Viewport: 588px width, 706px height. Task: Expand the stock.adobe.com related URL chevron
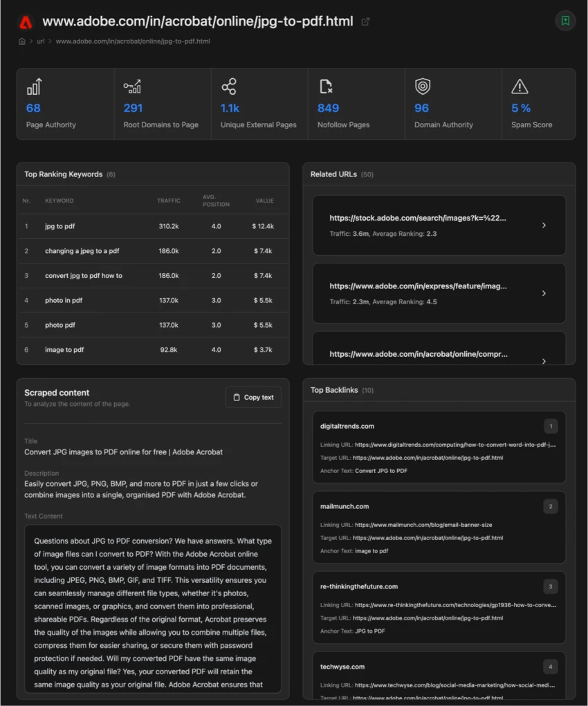click(x=544, y=225)
